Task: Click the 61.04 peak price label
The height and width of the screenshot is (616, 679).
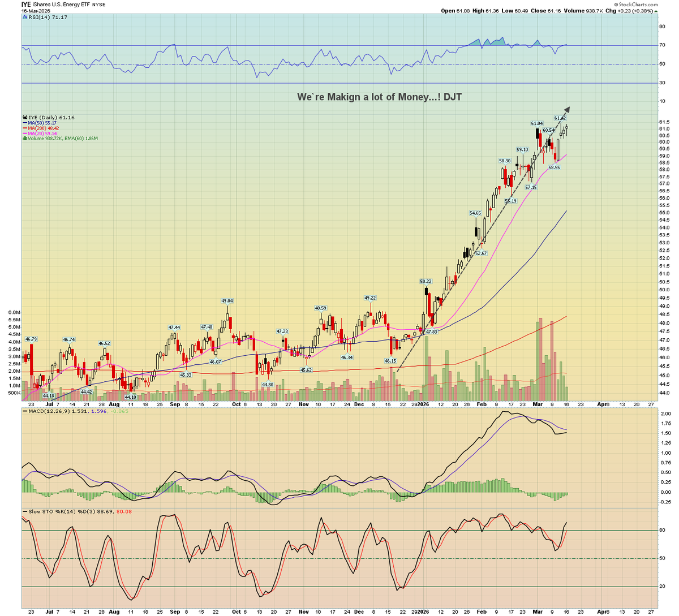Action: 536,123
